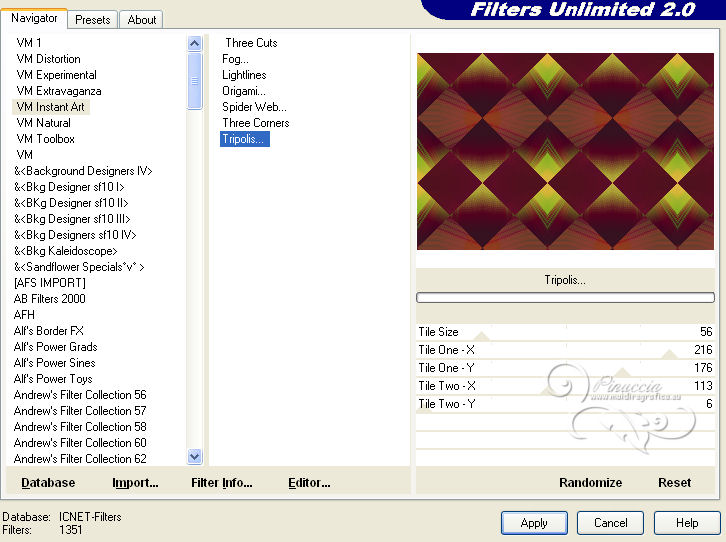Select &<Sandflower Specials°v°> category
The height and width of the screenshot is (542, 726).
pyautogui.click(x=79, y=267)
